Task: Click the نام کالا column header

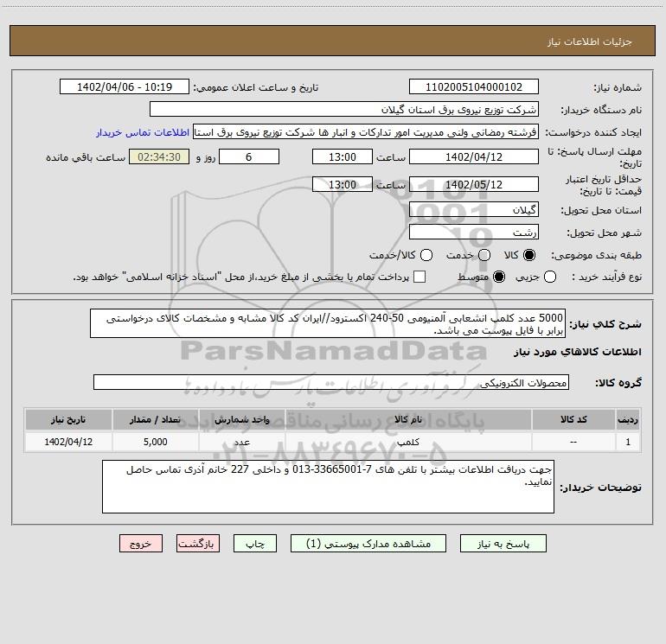Action: tap(408, 419)
